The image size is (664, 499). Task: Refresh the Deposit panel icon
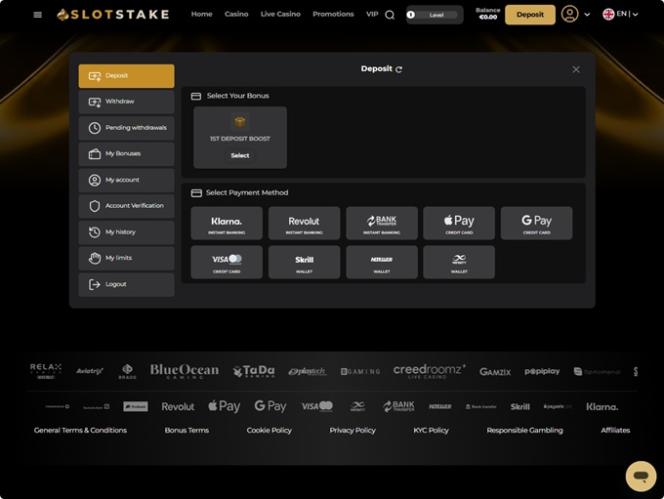click(x=399, y=69)
